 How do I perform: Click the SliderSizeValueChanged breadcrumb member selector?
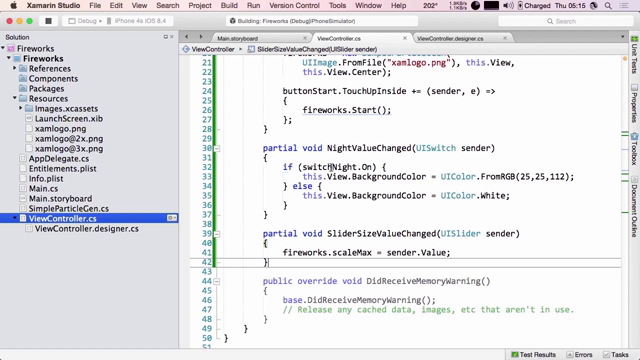tap(313, 49)
